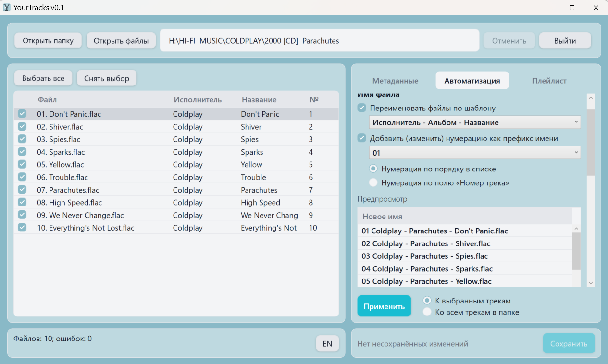
Task: Click the 10. Everything's Not Lost.flac file name
Action: 86,228
